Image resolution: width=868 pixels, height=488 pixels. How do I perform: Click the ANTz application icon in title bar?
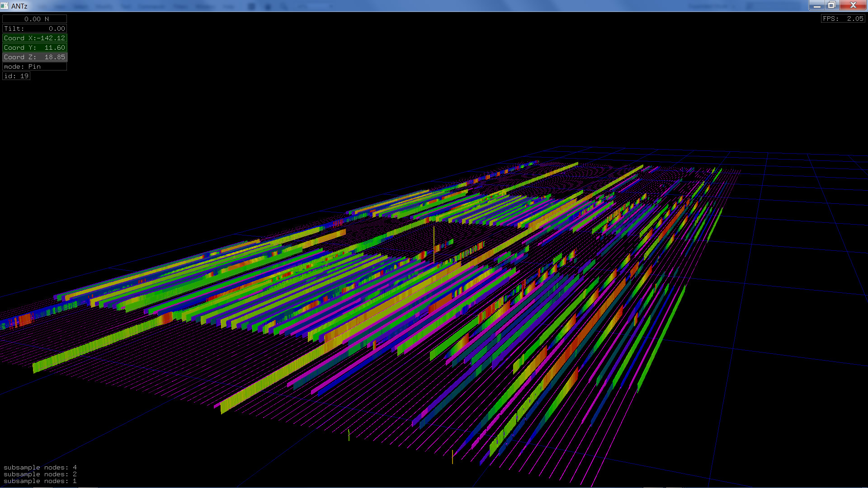5,6
